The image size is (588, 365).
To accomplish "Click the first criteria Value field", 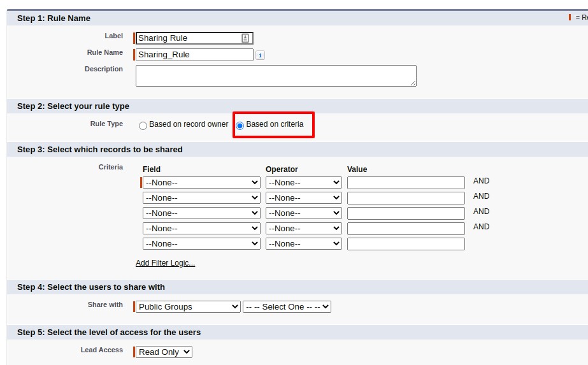I will coord(406,183).
